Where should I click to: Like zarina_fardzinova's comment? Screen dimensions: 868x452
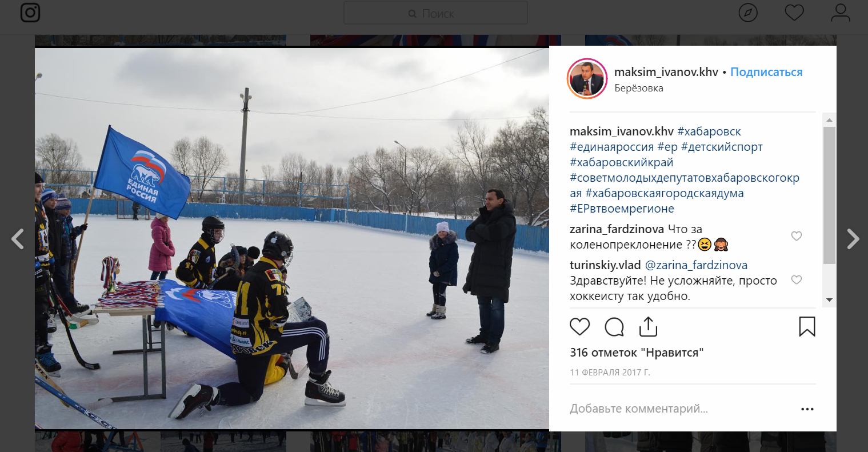797,236
